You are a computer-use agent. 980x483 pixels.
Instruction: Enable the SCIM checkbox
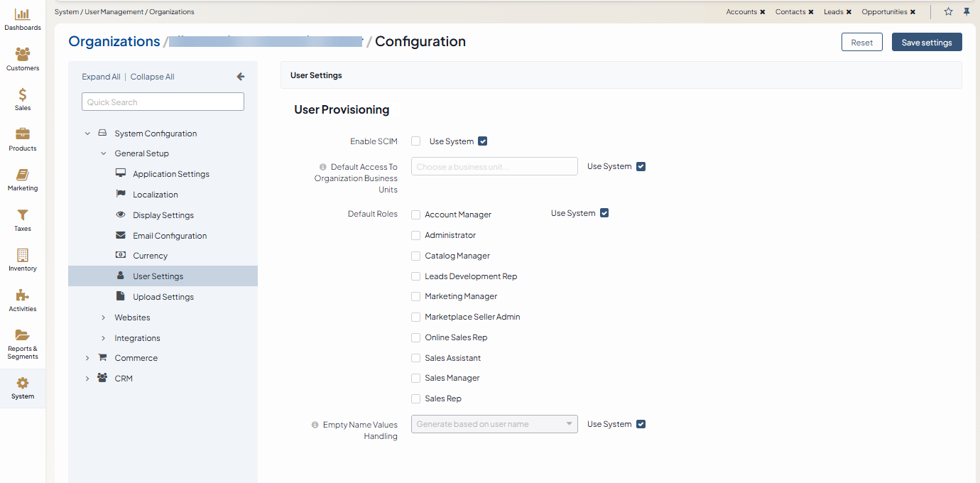tap(415, 141)
